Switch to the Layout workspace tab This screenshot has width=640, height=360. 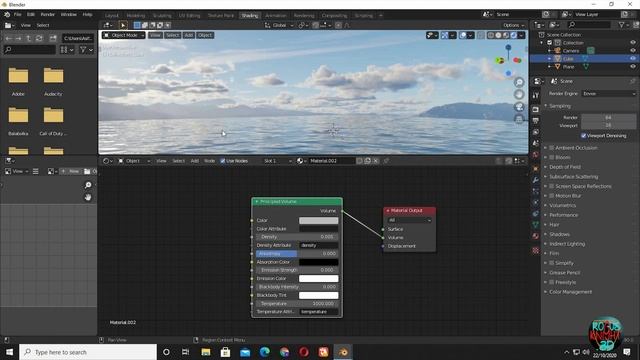tap(111, 16)
